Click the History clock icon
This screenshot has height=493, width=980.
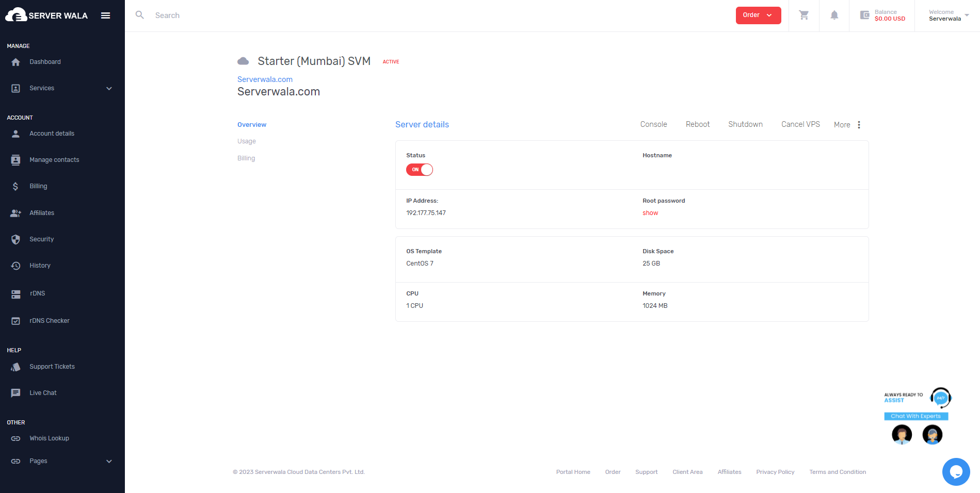click(15, 266)
